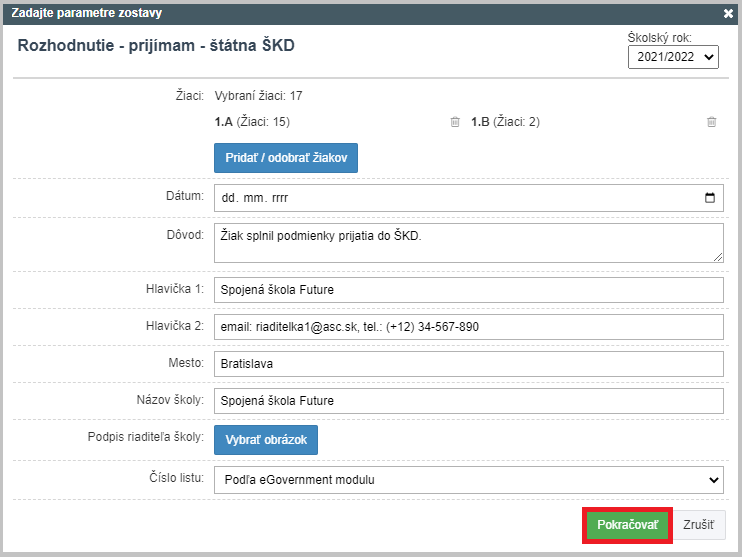The width and height of the screenshot is (742, 557).
Task: Focus the Názov školy input field
Action: [x=468, y=400]
